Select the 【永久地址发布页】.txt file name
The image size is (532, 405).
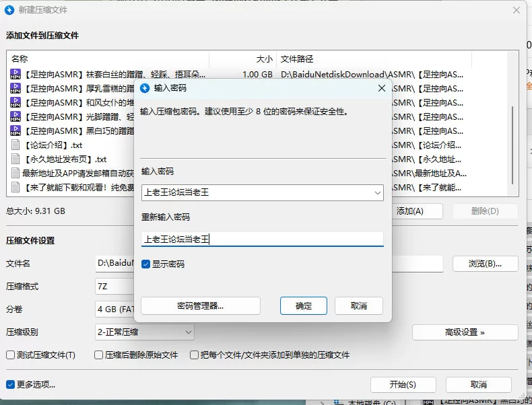coord(65,159)
